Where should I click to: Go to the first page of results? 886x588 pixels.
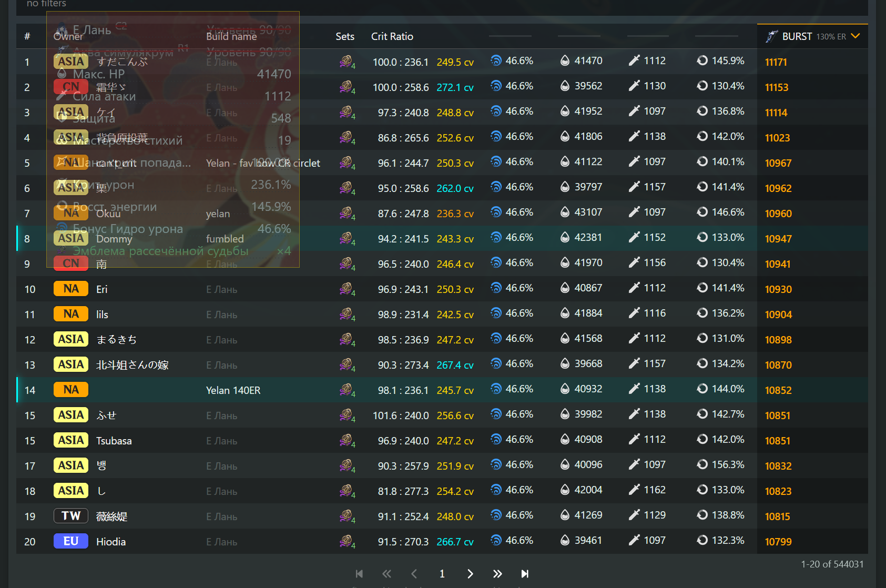[x=359, y=574]
